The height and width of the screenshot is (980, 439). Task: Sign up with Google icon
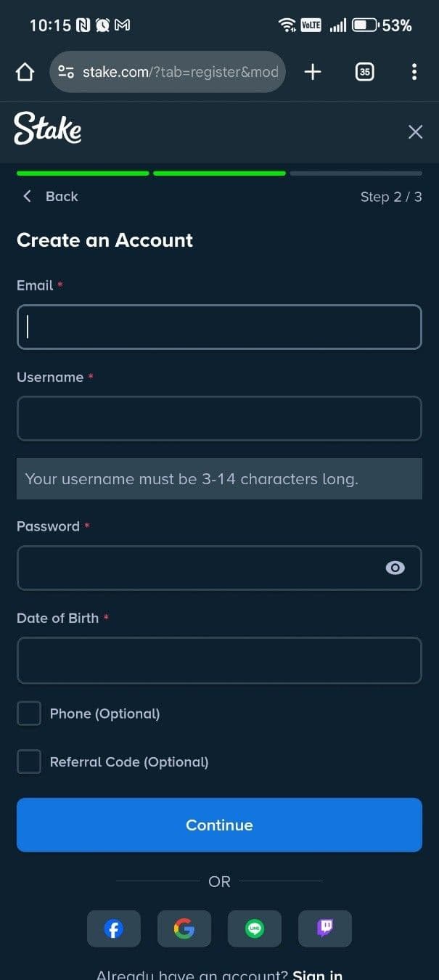coord(184,928)
